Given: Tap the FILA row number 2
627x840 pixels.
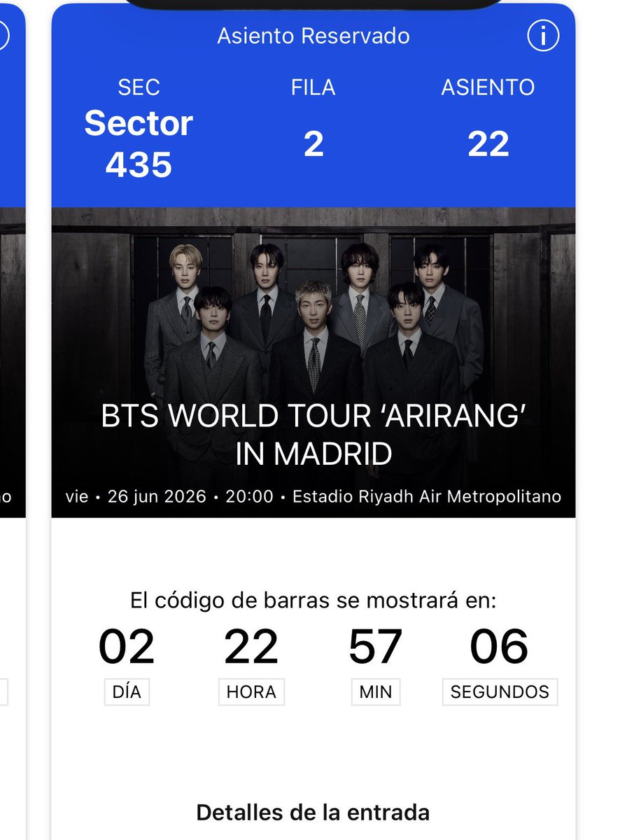Looking at the screenshot, I should point(313,144).
